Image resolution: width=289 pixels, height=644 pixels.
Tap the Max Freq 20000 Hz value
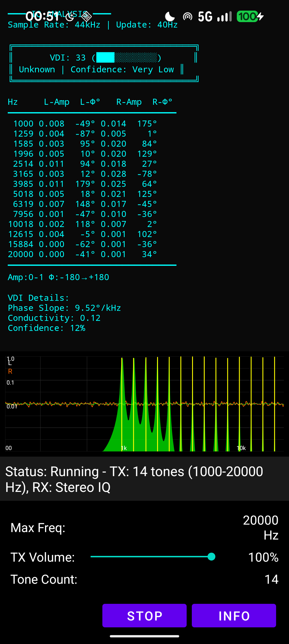260,527
